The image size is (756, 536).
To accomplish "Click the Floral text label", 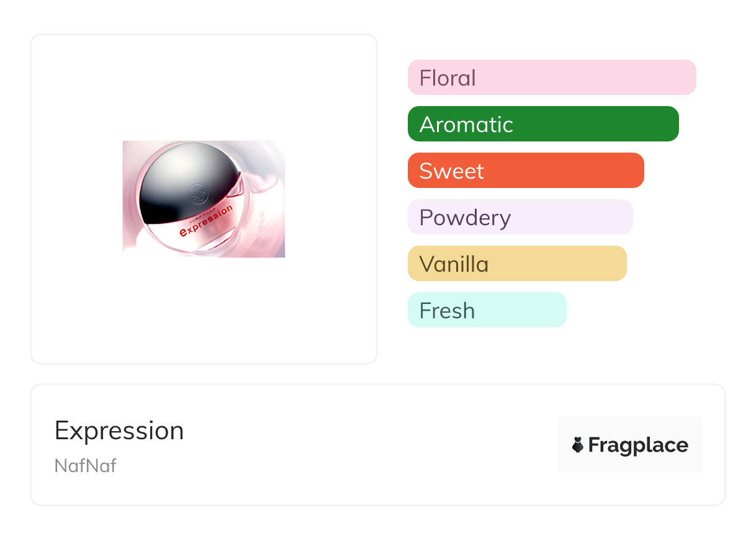I will click(x=448, y=78).
